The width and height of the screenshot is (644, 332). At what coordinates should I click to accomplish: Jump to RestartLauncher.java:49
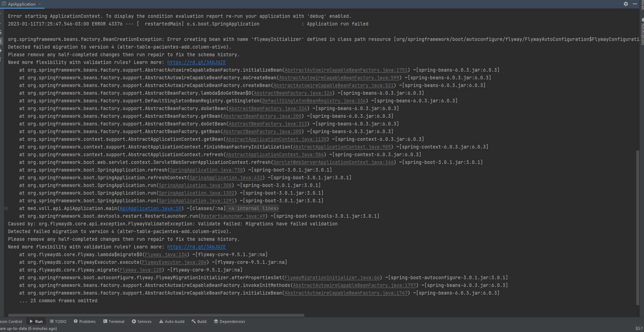(233, 216)
